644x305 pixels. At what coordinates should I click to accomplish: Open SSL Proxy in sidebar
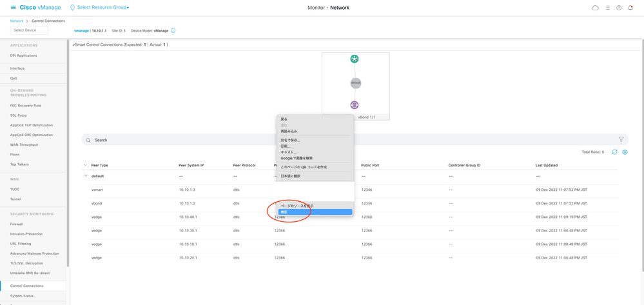click(19, 115)
